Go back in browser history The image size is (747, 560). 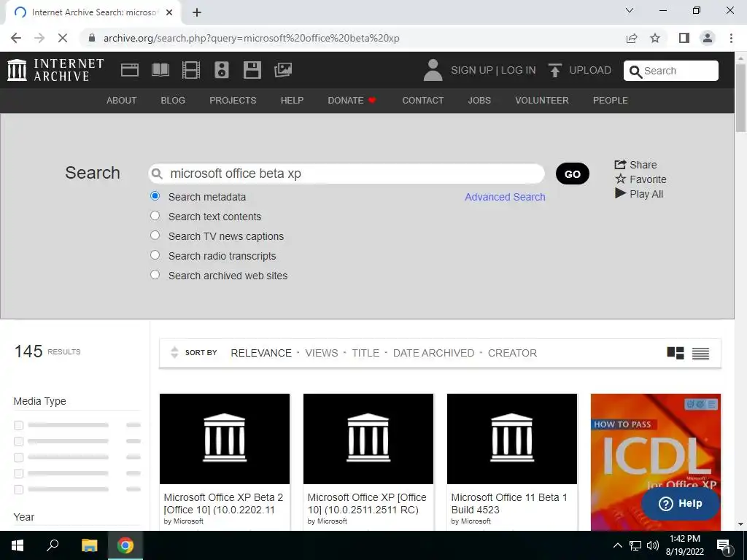tap(16, 38)
